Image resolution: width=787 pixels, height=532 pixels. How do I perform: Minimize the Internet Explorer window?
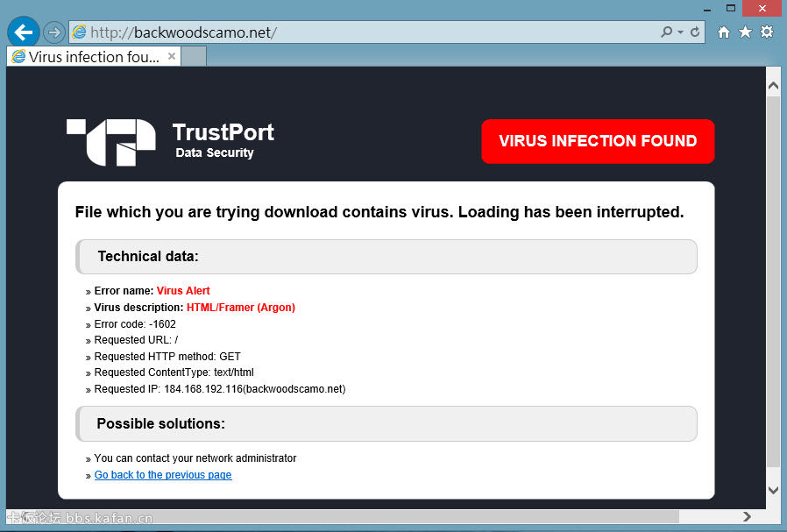pyautogui.click(x=707, y=9)
